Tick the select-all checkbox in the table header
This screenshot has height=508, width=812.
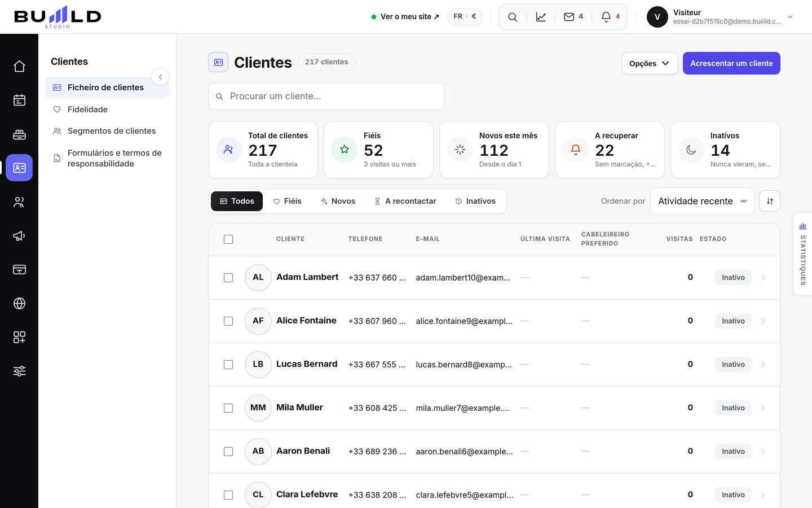pyautogui.click(x=228, y=239)
